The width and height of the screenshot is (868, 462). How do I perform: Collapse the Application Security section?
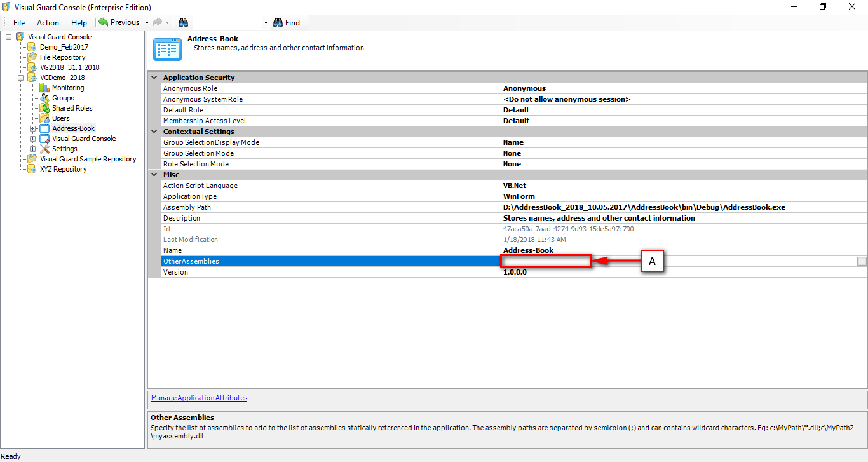(154, 77)
